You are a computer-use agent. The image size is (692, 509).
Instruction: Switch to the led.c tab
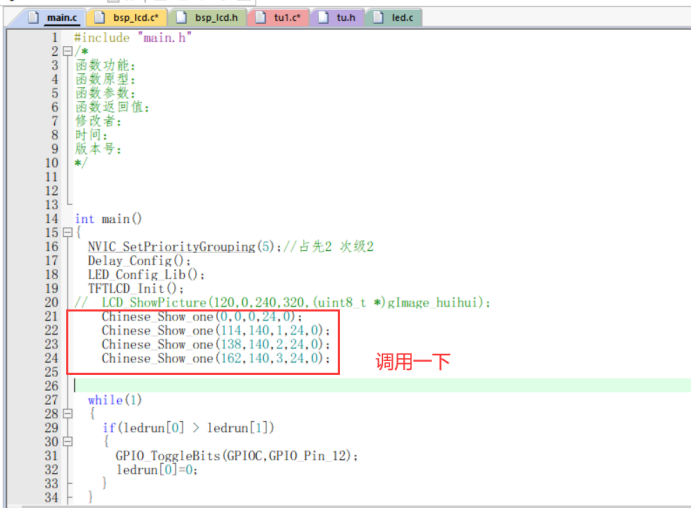click(394, 18)
